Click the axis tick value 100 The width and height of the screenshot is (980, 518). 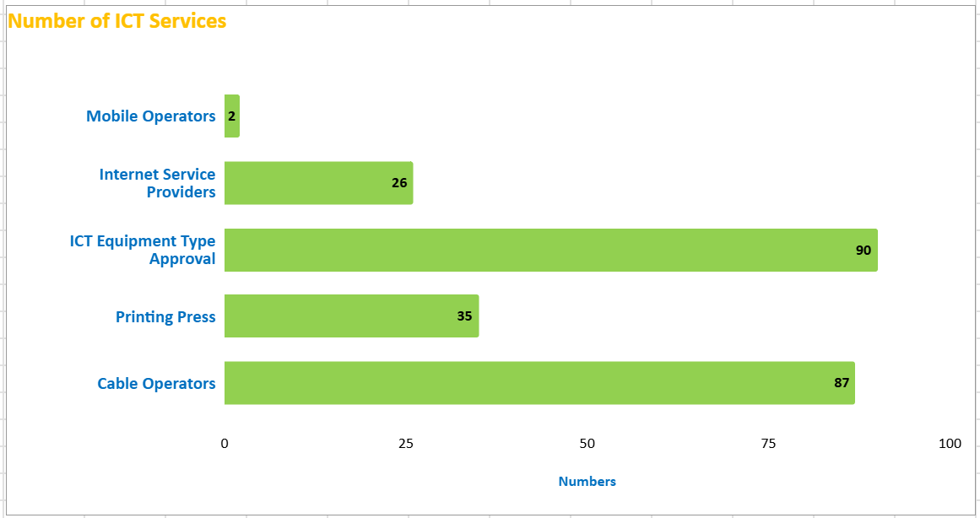(x=950, y=444)
